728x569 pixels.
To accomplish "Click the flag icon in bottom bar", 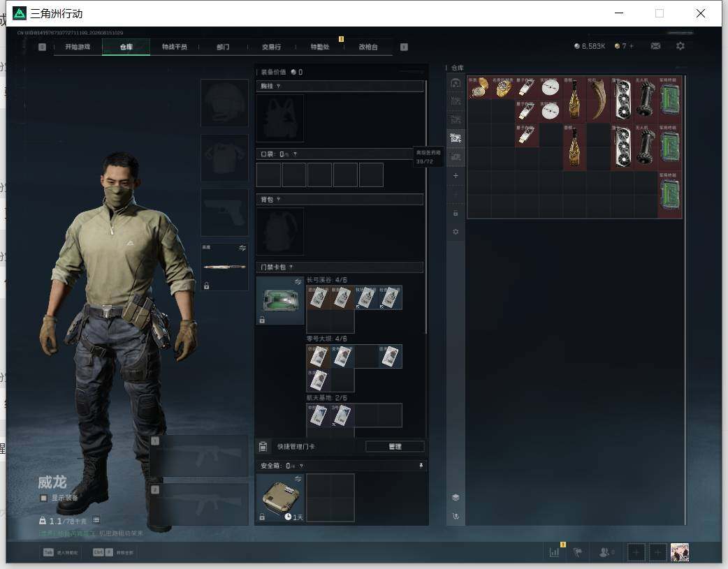I will [578, 552].
